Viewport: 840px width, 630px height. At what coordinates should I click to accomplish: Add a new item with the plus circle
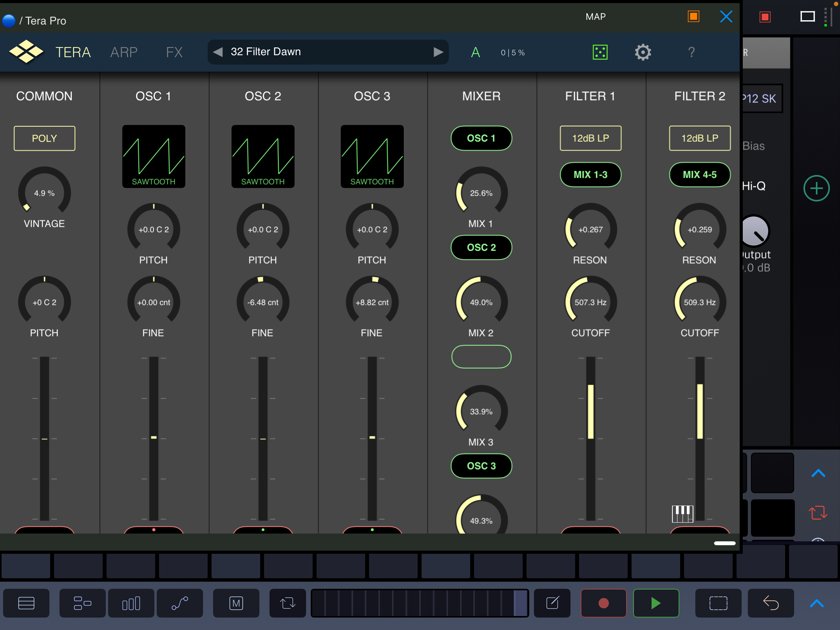pos(816,189)
